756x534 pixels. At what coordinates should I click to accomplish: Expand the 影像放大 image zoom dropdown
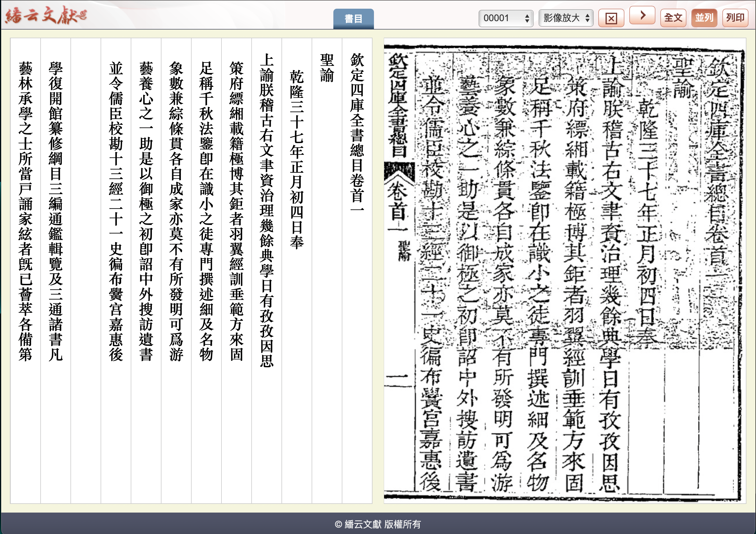[x=566, y=18]
